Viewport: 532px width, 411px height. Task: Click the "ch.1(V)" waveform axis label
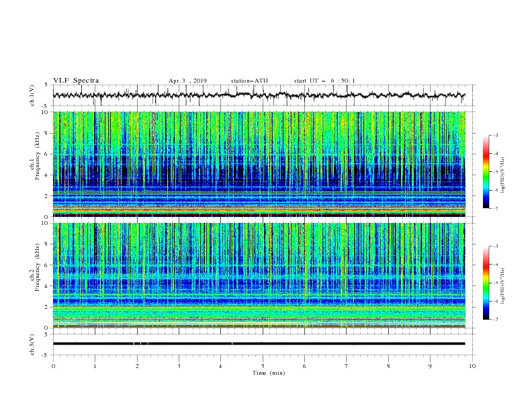32,95
